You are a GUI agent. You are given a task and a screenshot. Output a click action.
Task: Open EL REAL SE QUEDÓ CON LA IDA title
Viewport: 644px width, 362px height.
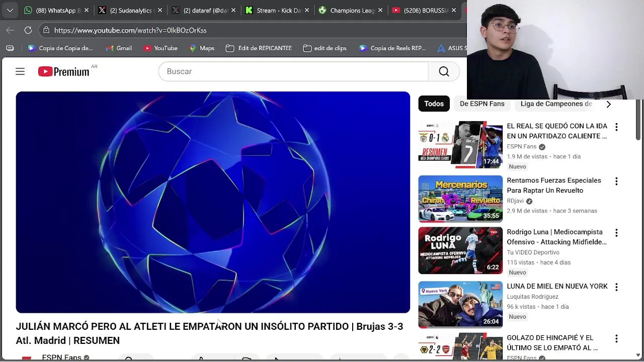557,131
